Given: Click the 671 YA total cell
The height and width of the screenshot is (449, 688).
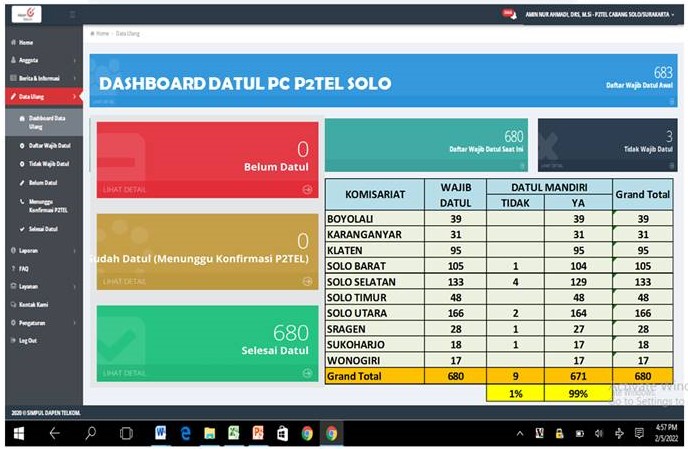Looking at the screenshot, I should point(578,376).
